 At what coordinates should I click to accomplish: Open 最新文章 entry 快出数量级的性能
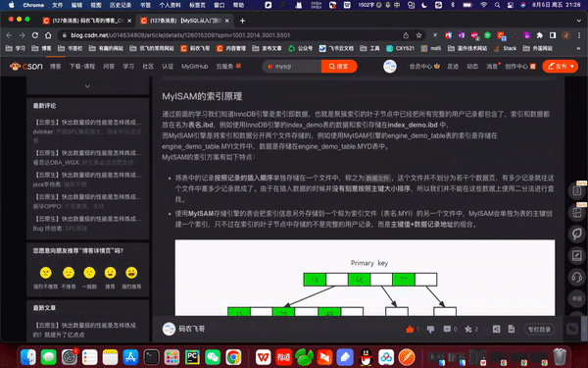tap(84, 330)
